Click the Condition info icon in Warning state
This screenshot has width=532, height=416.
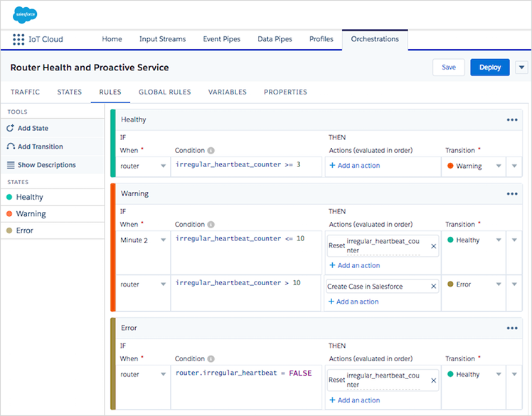point(211,224)
